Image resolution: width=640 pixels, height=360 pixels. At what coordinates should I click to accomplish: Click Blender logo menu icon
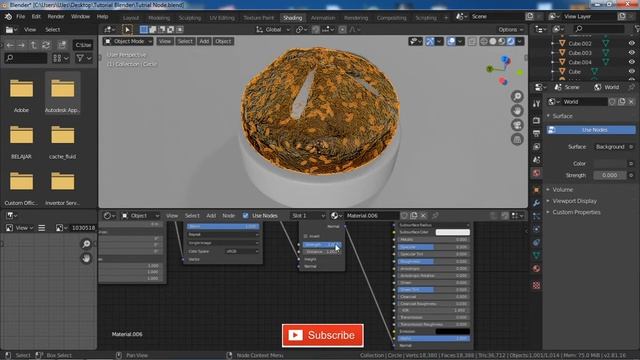(8, 17)
